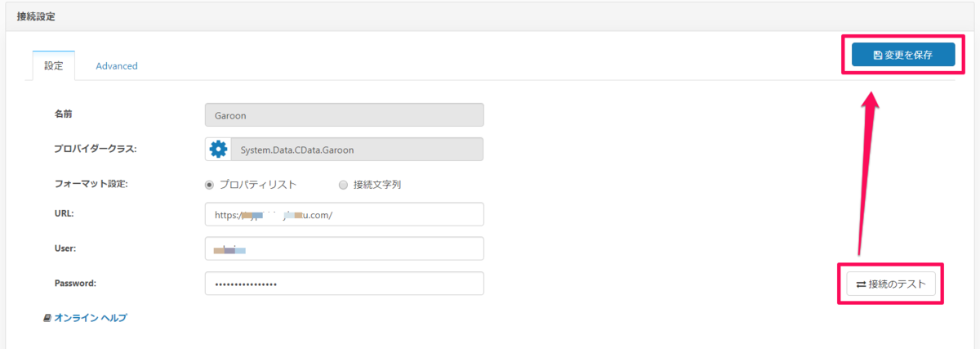Run the 接続のテスト button
Viewport: 980px width, 349px height.
pyautogui.click(x=891, y=284)
